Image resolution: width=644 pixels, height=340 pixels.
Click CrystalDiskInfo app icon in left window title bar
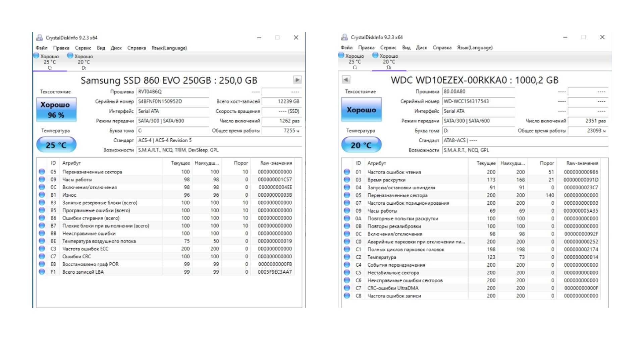click(40, 38)
